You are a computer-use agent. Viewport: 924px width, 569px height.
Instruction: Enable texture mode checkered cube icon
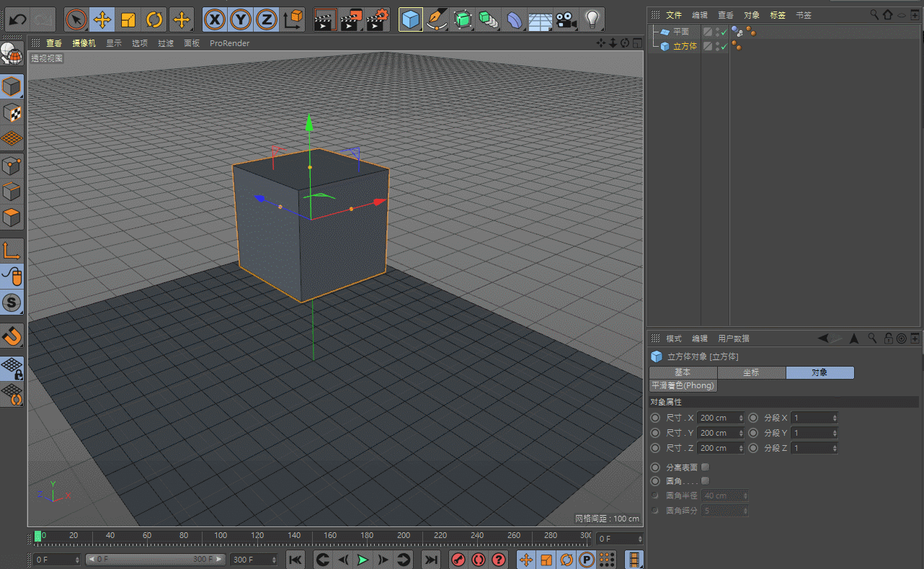point(12,112)
